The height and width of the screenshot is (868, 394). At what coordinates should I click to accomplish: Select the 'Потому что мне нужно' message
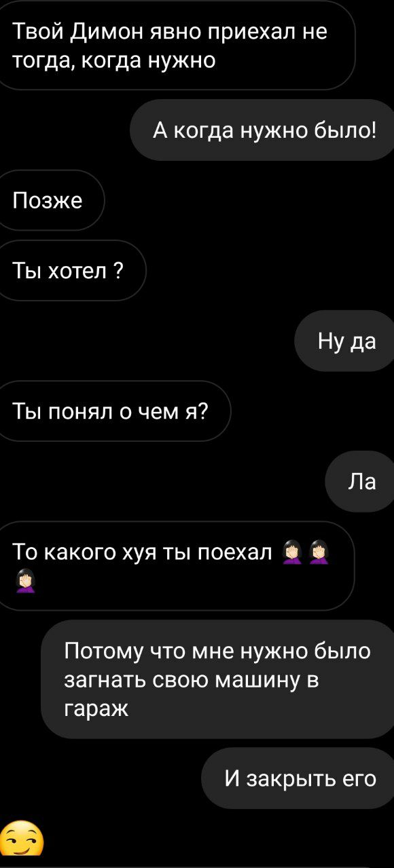(217, 679)
